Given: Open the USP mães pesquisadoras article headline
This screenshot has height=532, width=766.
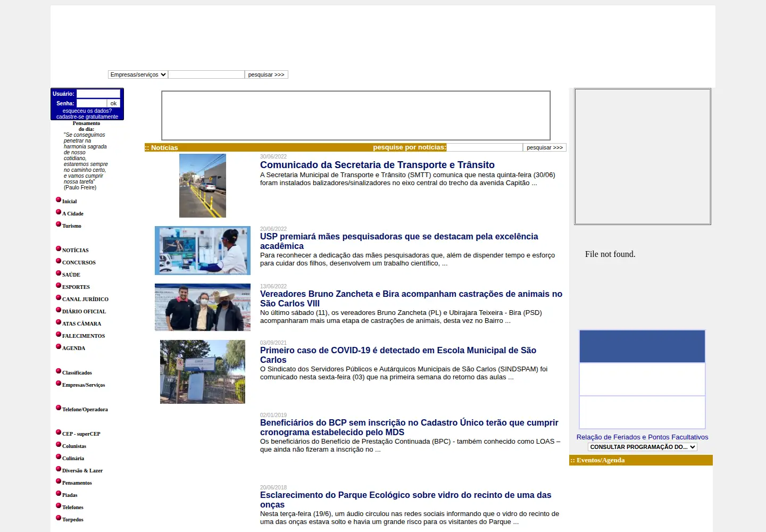Looking at the screenshot, I should click(x=399, y=241).
